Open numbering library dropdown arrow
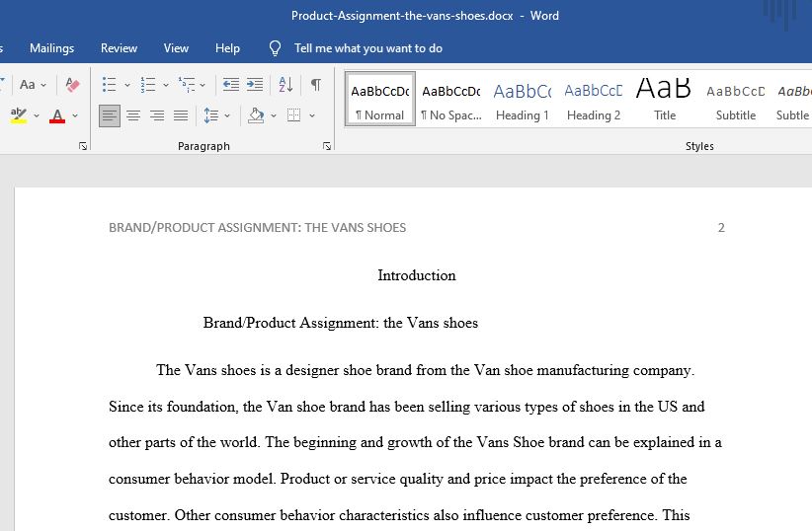Viewport: 812px width, 531px height. 166,85
